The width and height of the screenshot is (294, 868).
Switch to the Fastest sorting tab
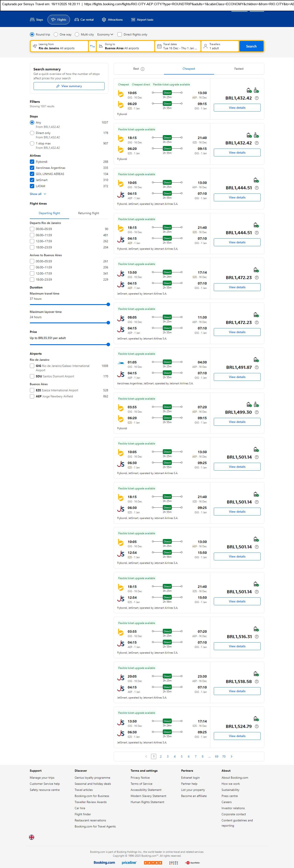point(239,69)
